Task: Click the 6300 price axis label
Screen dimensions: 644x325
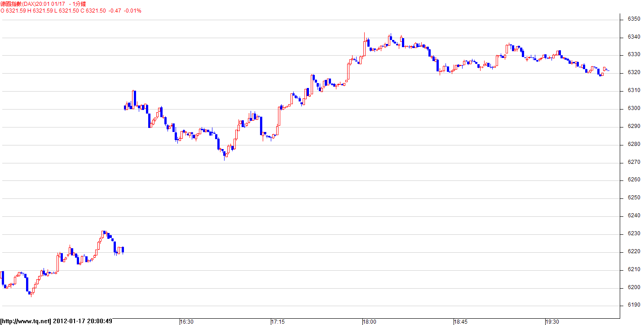Action: click(634, 108)
